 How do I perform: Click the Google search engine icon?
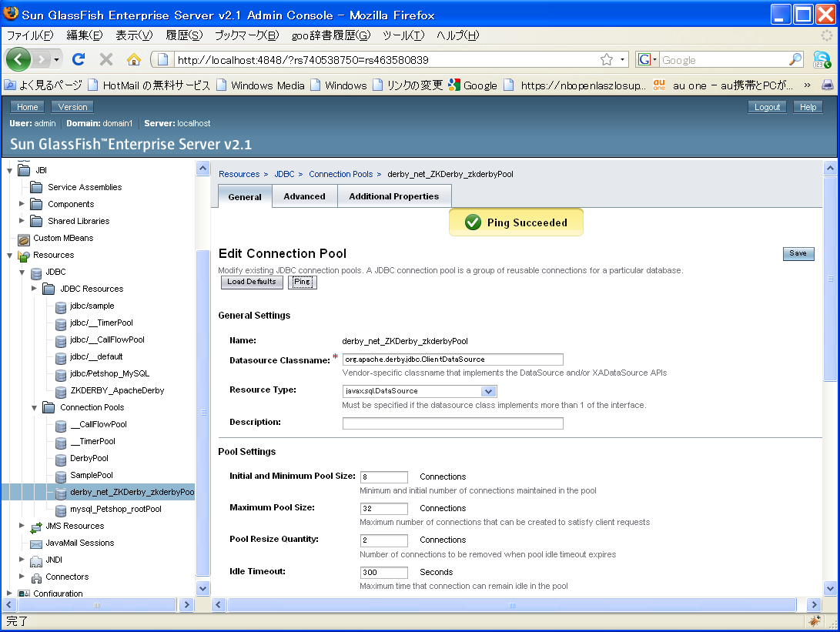tap(644, 59)
